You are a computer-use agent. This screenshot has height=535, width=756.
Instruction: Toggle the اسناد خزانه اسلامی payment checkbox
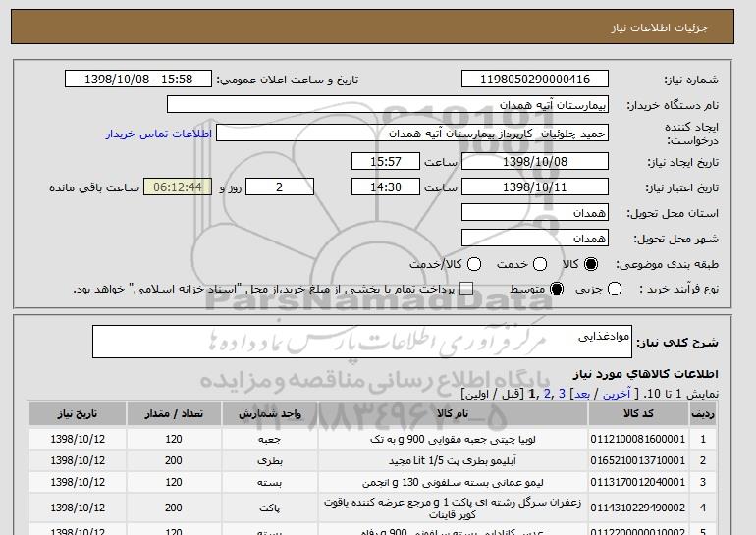tap(466, 290)
